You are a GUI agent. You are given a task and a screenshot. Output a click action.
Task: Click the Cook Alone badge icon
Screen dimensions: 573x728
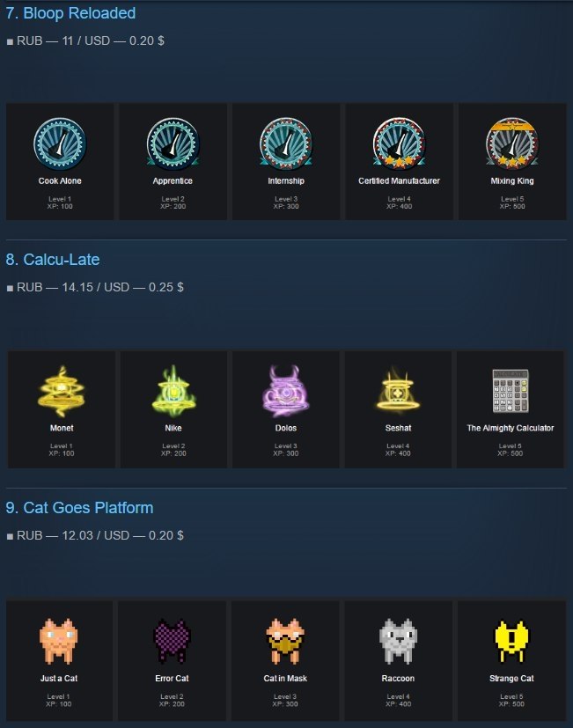pos(60,144)
